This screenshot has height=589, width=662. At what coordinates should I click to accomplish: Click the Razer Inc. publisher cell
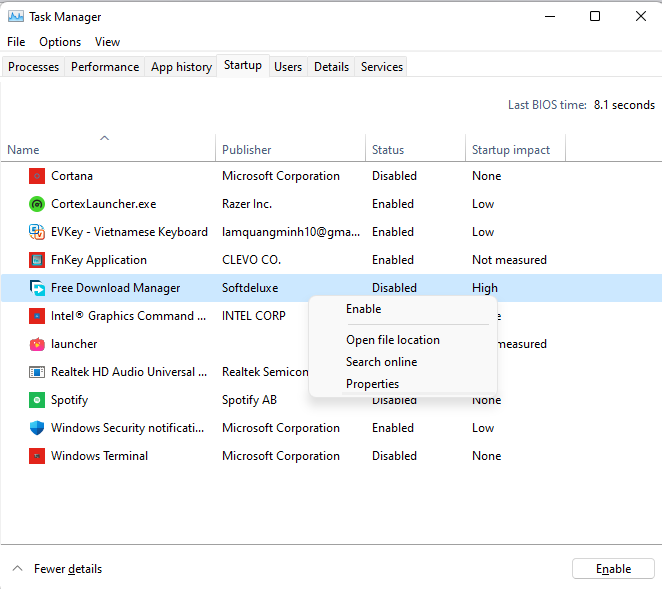[x=247, y=204]
